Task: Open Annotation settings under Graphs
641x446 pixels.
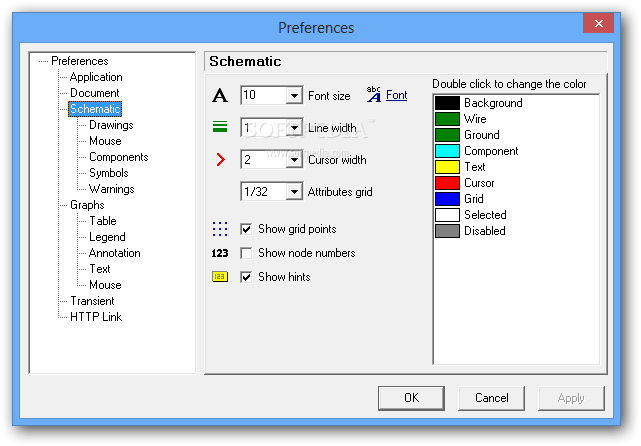Action: (114, 253)
